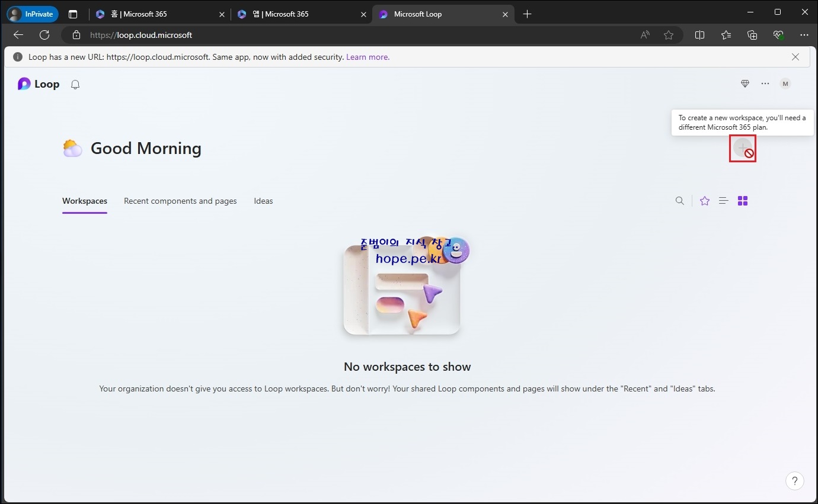Toggle the favorites star filter
The image size is (818, 504).
tap(705, 201)
